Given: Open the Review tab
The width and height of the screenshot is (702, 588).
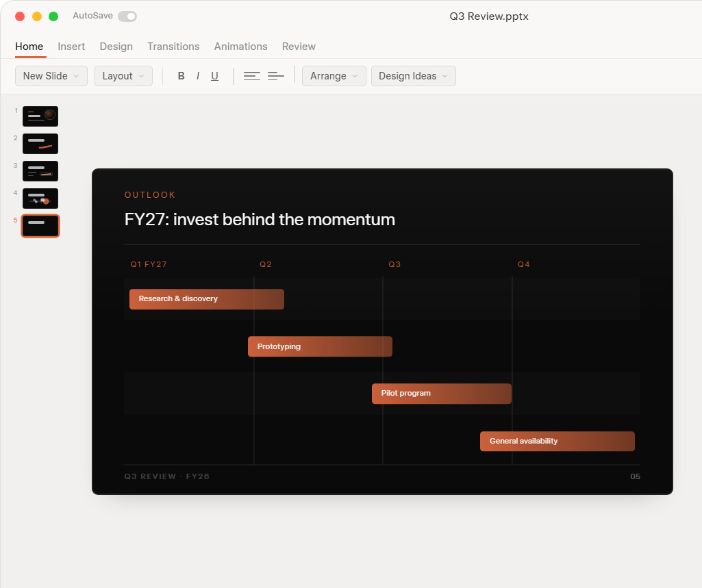Looking at the screenshot, I should [299, 47].
